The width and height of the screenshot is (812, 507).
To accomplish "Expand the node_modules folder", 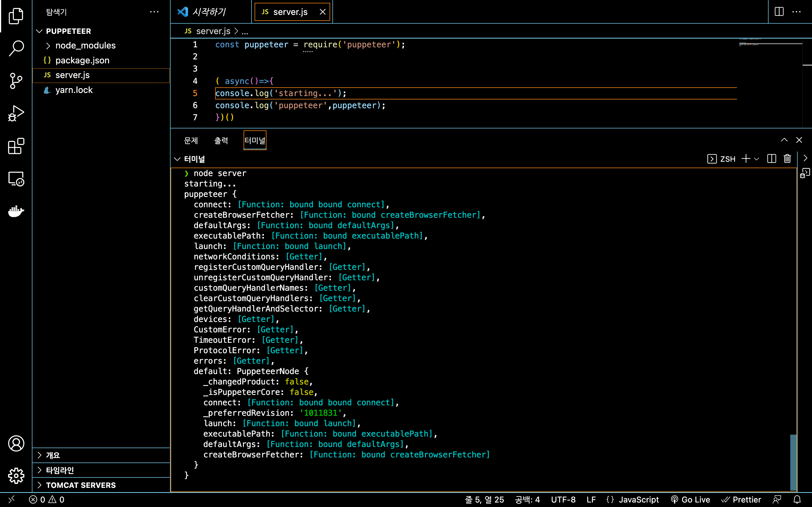I will (x=85, y=46).
